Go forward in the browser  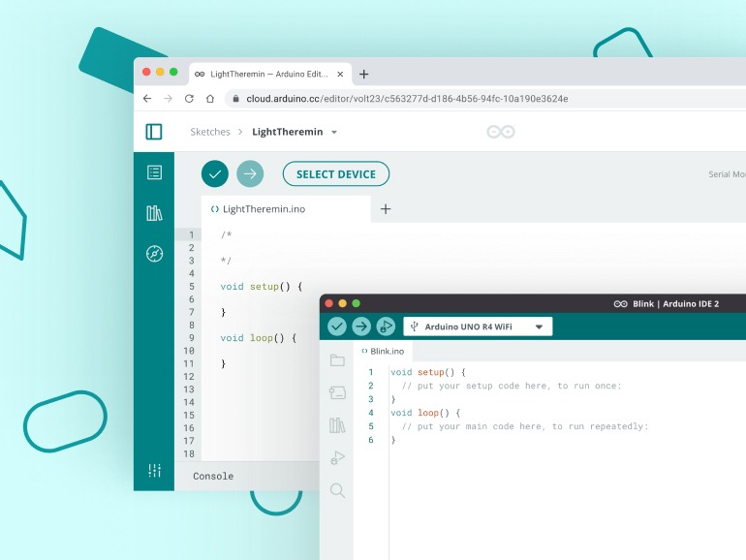(168, 99)
